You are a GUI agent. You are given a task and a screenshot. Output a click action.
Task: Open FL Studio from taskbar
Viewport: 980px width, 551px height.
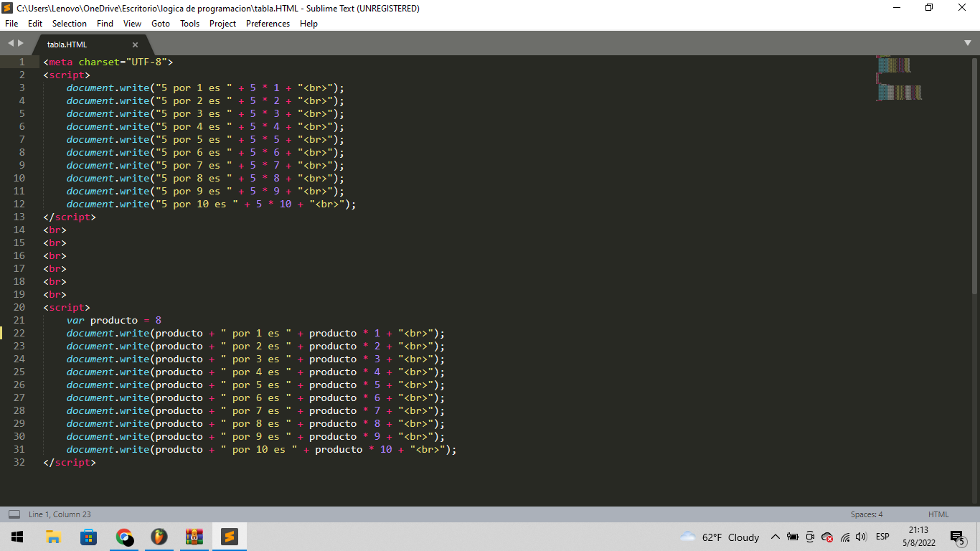pos(159,537)
